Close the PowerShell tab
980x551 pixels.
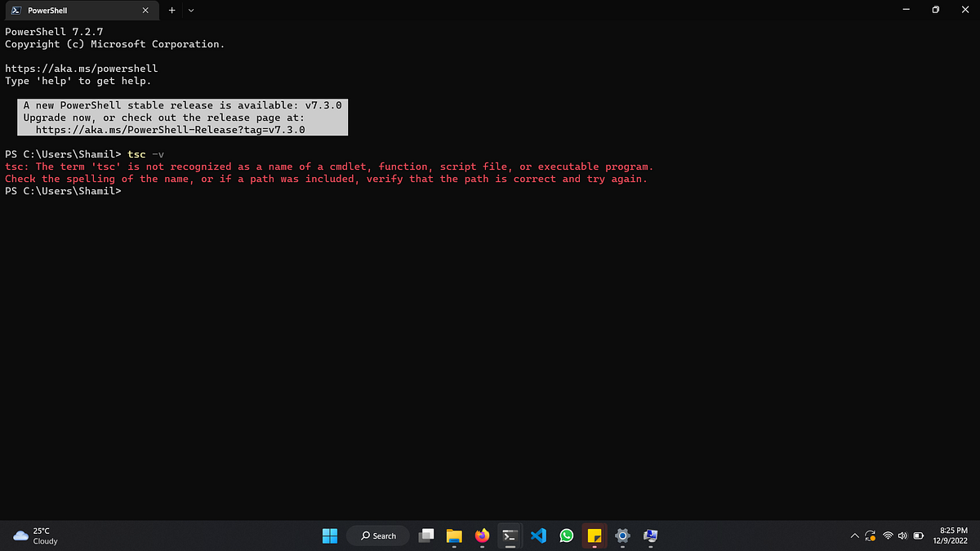tap(146, 11)
